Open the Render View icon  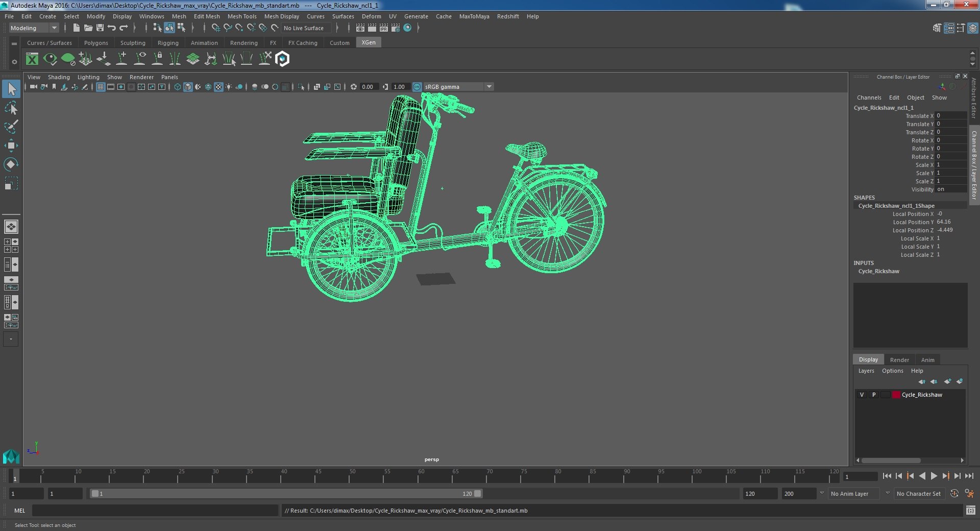(360, 28)
